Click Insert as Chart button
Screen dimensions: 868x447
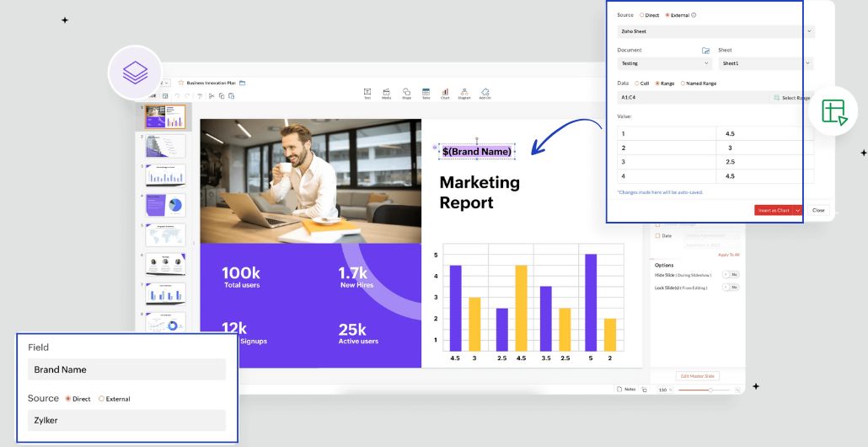(x=774, y=211)
